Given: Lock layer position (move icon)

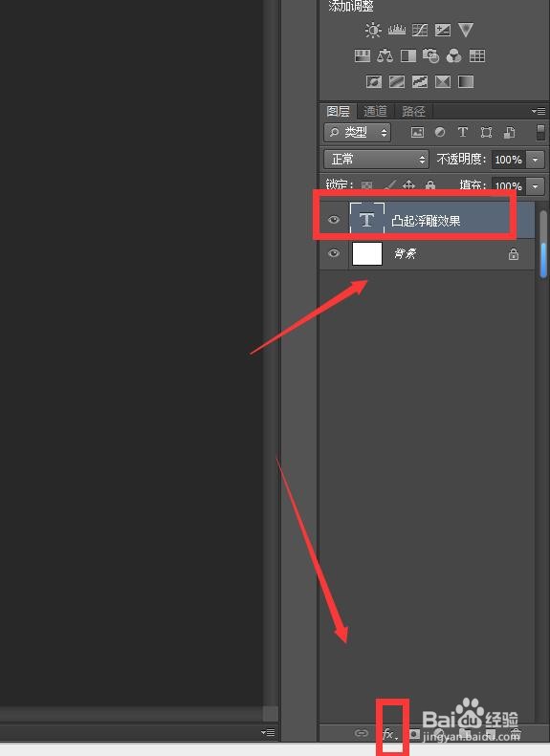Looking at the screenshot, I should pyautogui.click(x=408, y=184).
